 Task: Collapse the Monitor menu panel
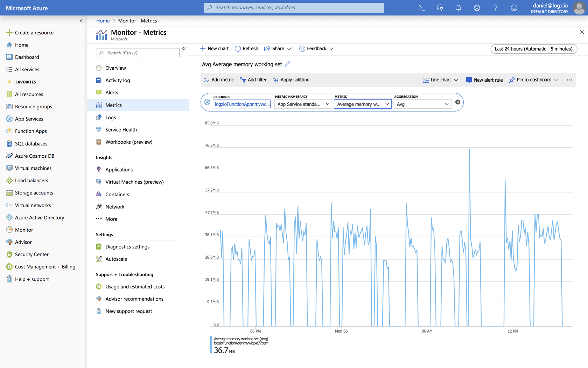click(184, 49)
